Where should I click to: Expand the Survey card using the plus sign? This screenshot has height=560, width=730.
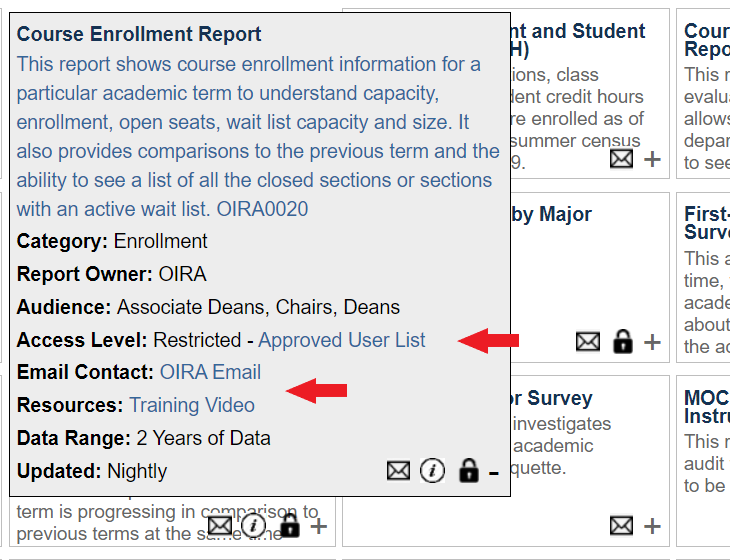point(652,526)
